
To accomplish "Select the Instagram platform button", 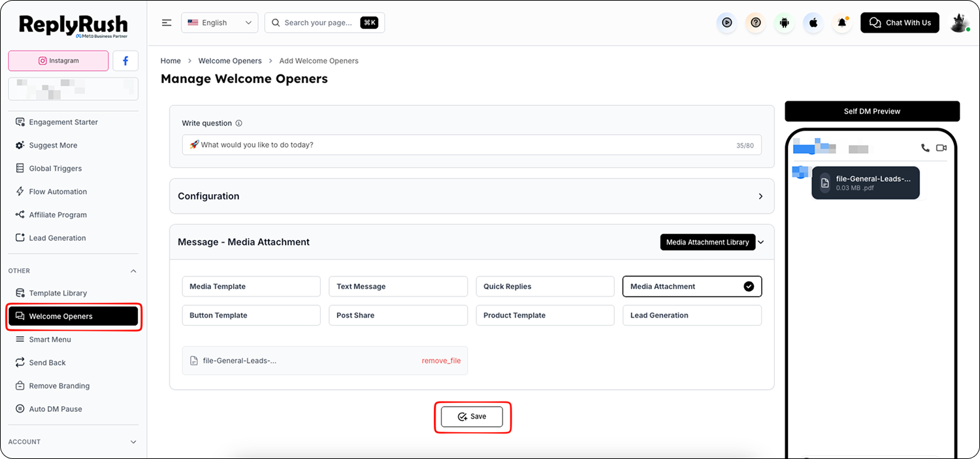I will pyautogui.click(x=58, y=61).
